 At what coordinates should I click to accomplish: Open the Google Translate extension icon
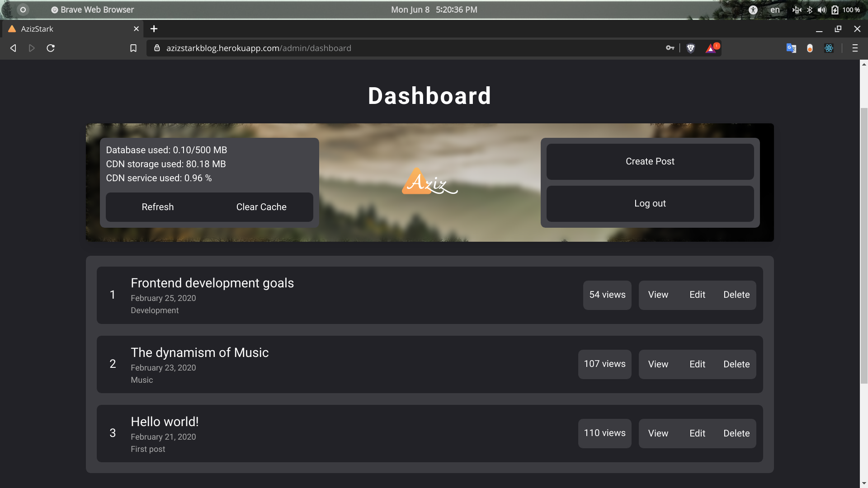791,48
